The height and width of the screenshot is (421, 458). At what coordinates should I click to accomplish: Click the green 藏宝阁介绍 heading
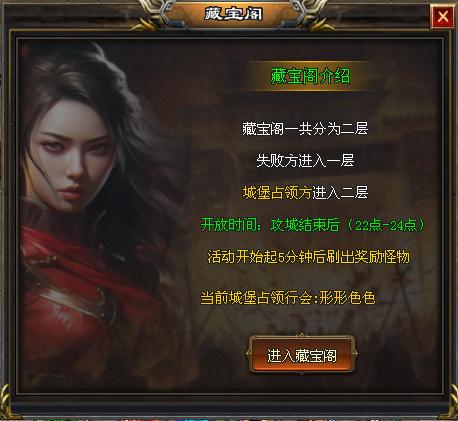tap(310, 76)
